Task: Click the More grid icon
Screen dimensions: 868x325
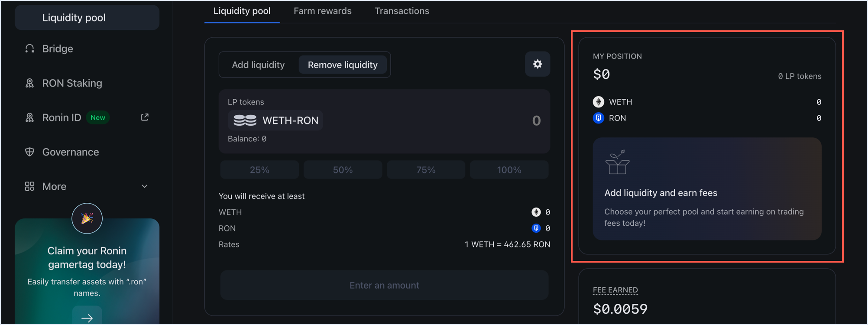Action: tap(29, 186)
